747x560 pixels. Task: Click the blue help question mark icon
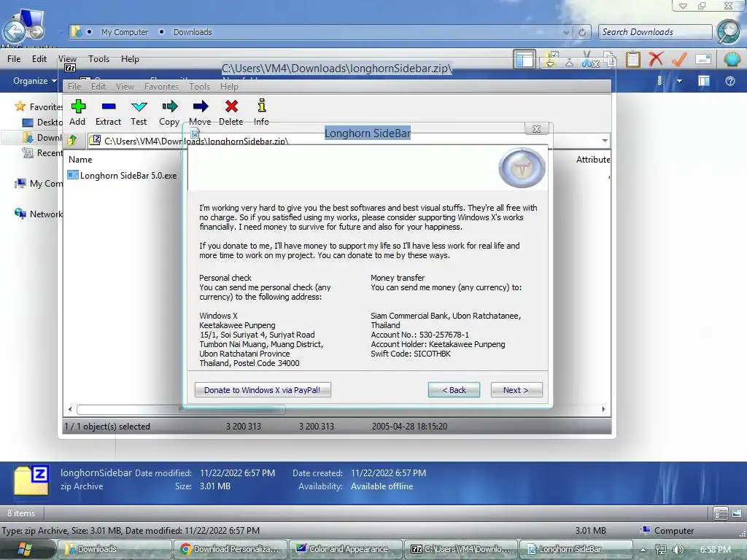pyautogui.click(x=729, y=81)
